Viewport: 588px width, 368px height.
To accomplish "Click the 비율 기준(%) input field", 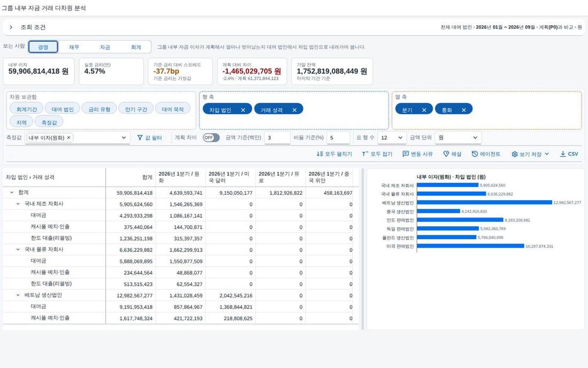I will [x=338, y=137].
